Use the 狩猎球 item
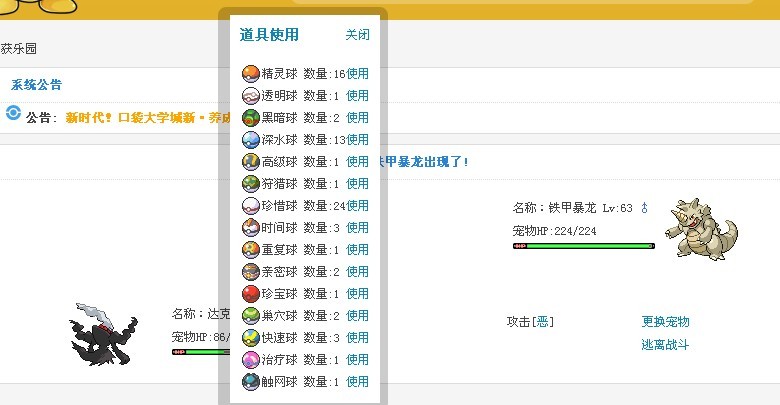The height and width of the screenshot is (405, 780). (x=358, y=184)
